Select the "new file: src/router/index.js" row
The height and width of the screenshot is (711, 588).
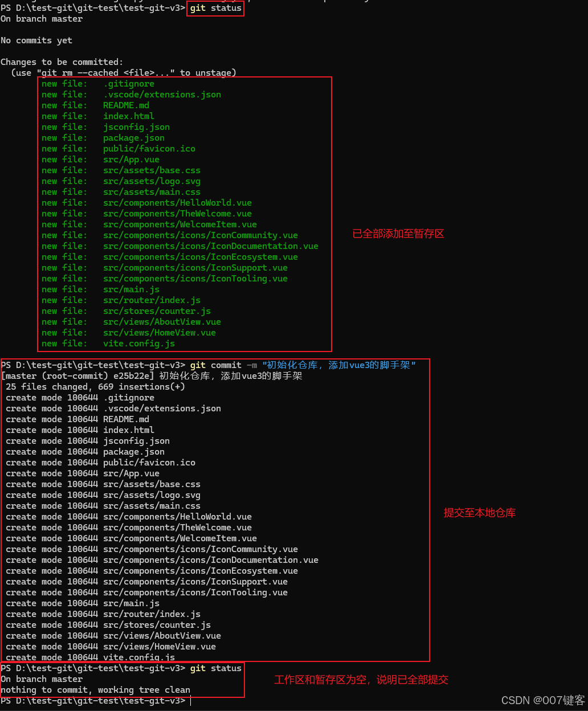(x=121, y=300)
